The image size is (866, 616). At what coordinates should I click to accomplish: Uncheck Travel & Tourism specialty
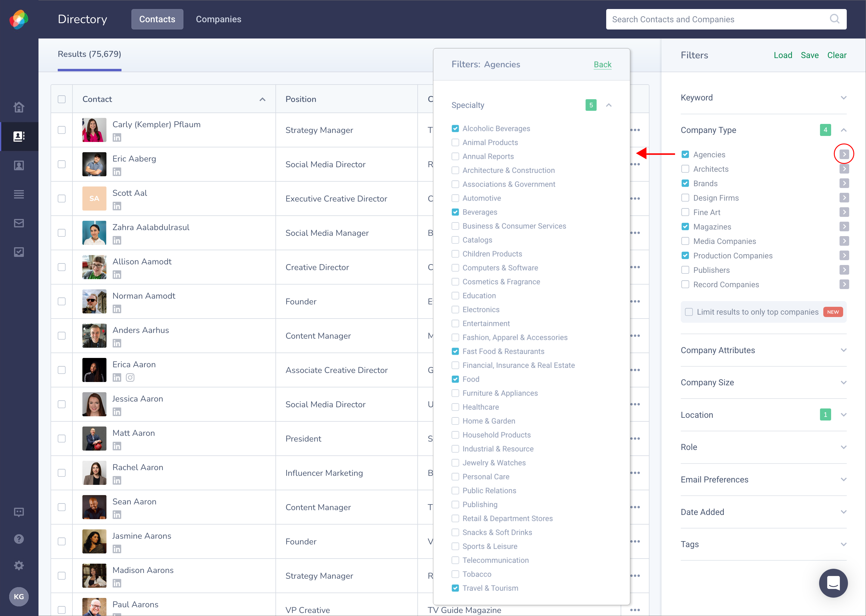pyautogui.click(x=455, y=588)
